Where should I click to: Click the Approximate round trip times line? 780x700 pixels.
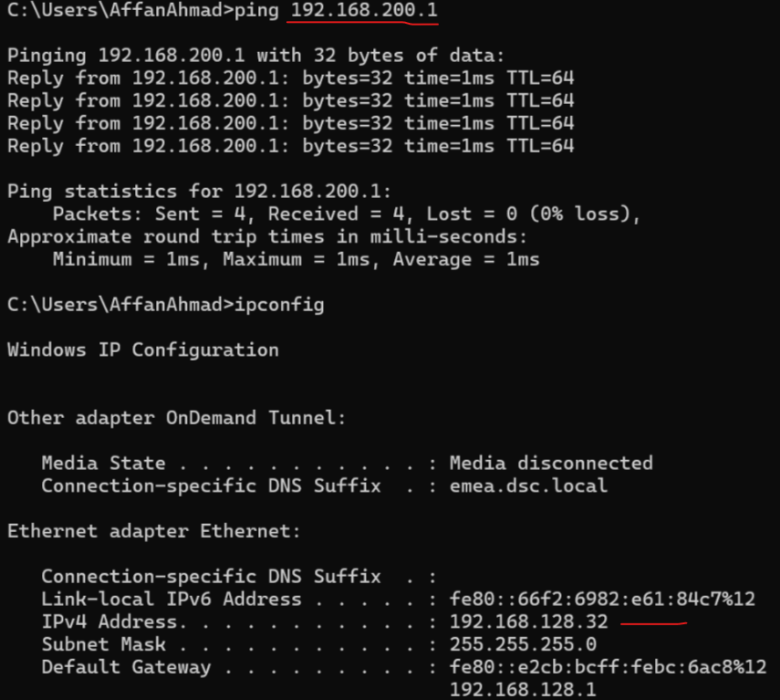267,236
